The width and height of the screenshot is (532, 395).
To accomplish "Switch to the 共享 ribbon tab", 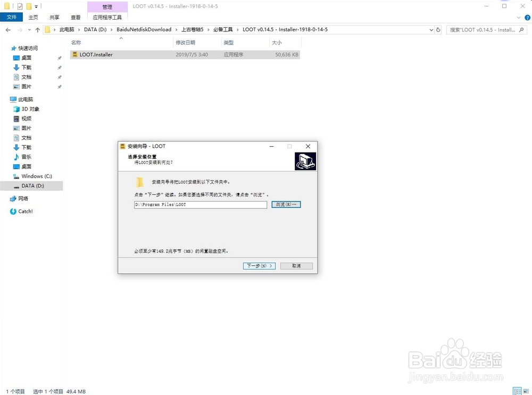I will click(54, 18).
